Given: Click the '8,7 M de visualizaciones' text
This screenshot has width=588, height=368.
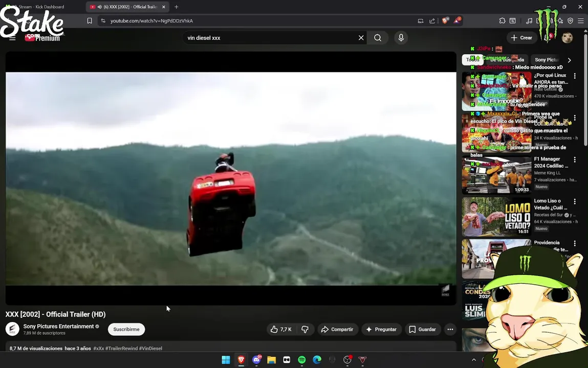Looking at the screenshot, I should (x=36, y=349).
